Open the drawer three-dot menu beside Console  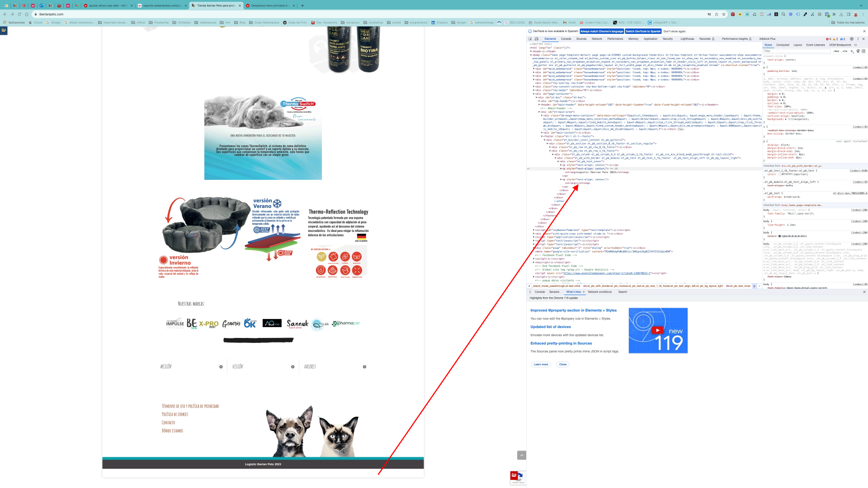click(x=530, y=292)
